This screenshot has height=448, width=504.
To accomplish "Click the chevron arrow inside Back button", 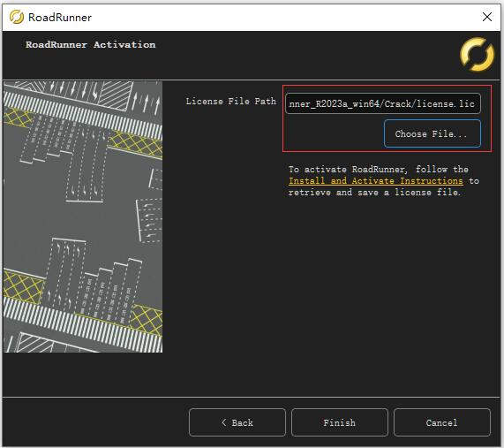I will pos(224,422).
